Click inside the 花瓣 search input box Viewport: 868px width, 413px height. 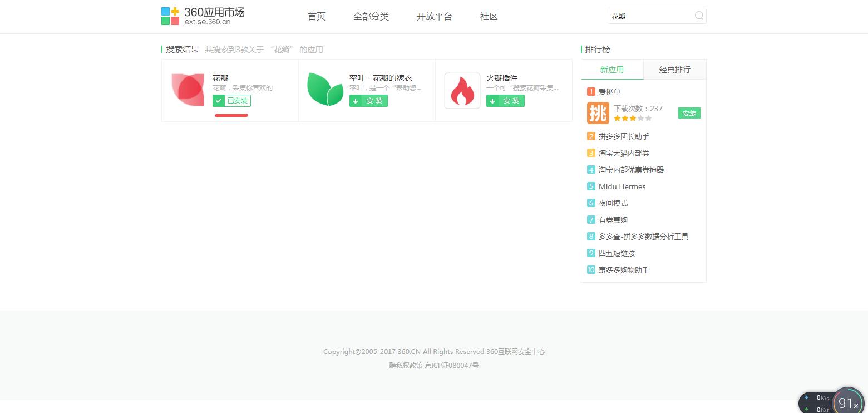pyautogui.click(x=651, y=16)
